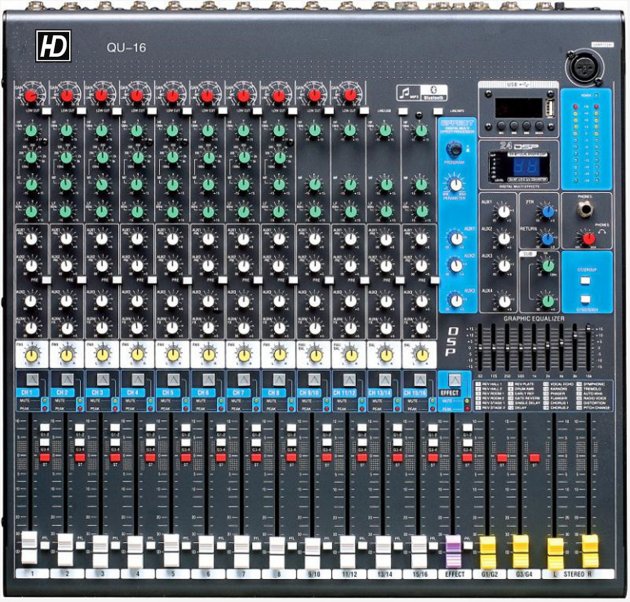Click the yellow G1/G2 group fader
This screenshot has width=630, height=602.
(x=489, y=552)
